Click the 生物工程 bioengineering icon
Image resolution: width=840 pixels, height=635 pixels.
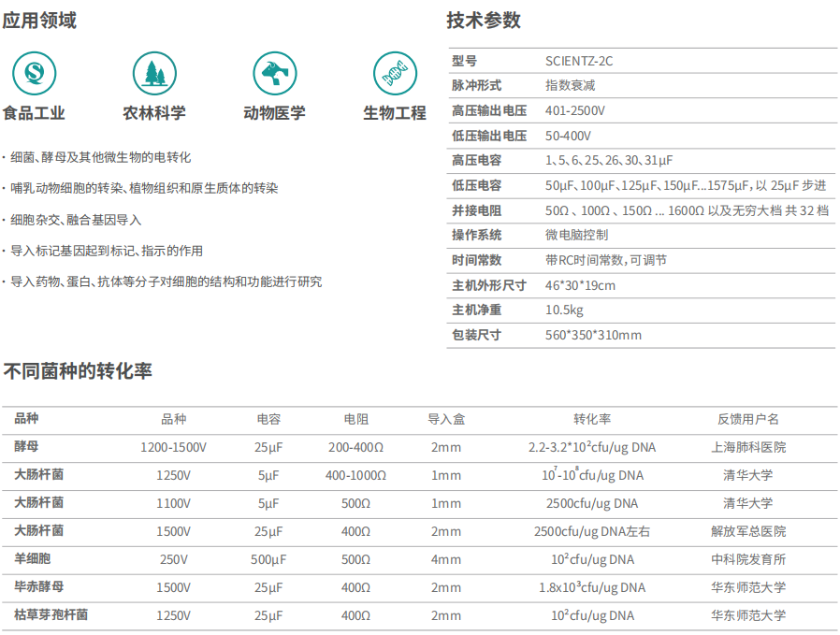tap(393, 71)
